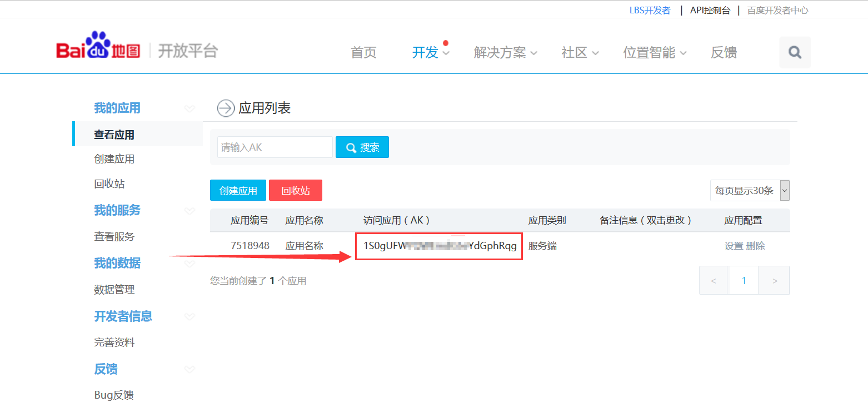The height and width of the screenshot is (417, 868).
Task: Click the AK key cell starting 1S0gUFW
Action: coord(440,246)
